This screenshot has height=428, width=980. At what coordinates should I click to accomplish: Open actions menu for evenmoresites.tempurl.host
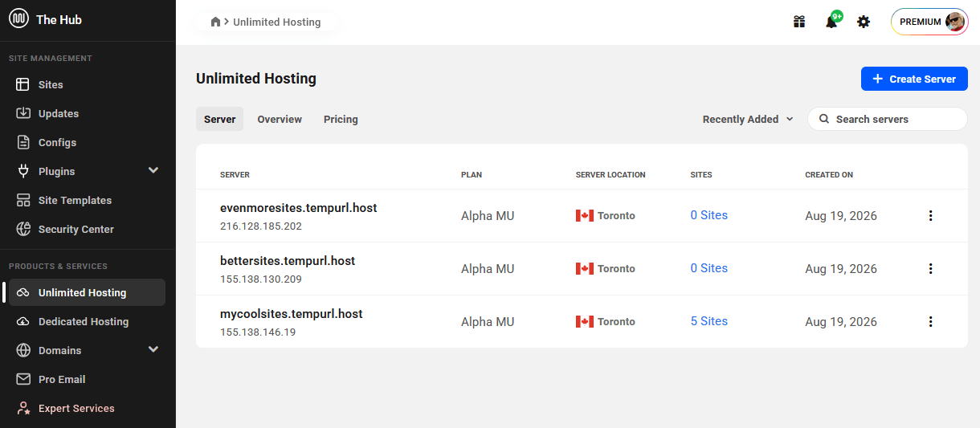click(930, 215)
